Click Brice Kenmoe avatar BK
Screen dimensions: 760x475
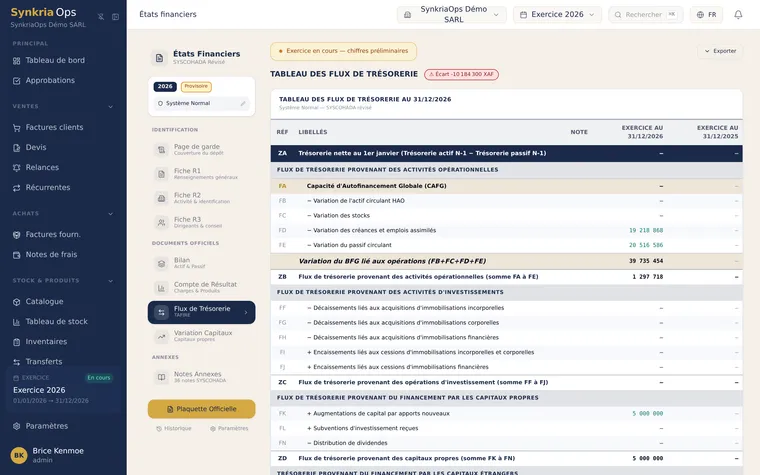pyautogui.click(x=19, y=455)
